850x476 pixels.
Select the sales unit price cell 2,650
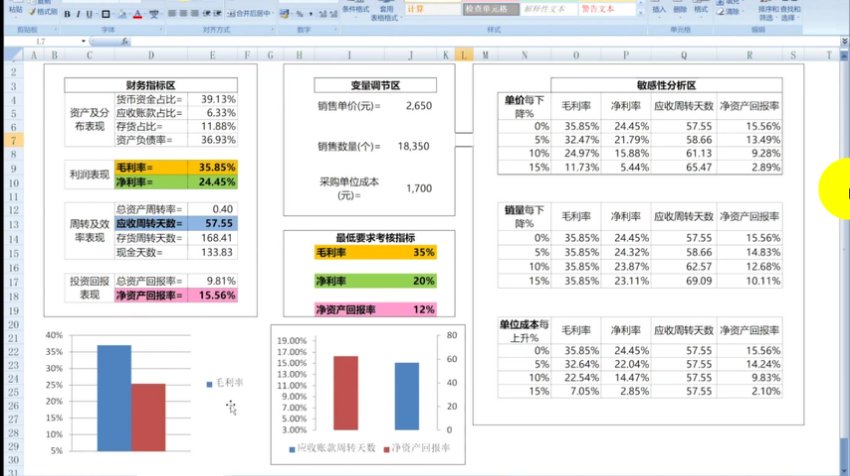pyautogui.click(x=420, y=105)
